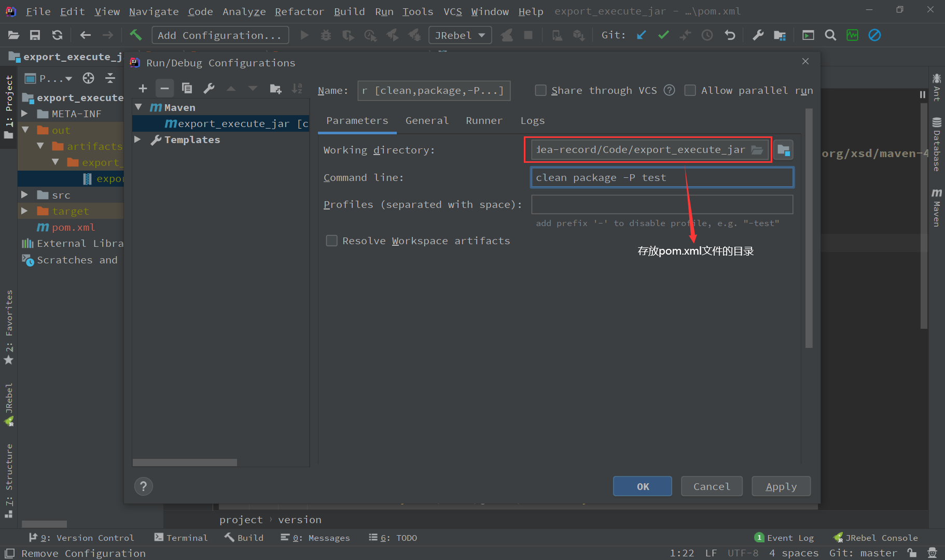The image size is (945, 560).
Task: Open Settings with the wrench icon
Action: (758, 35)
